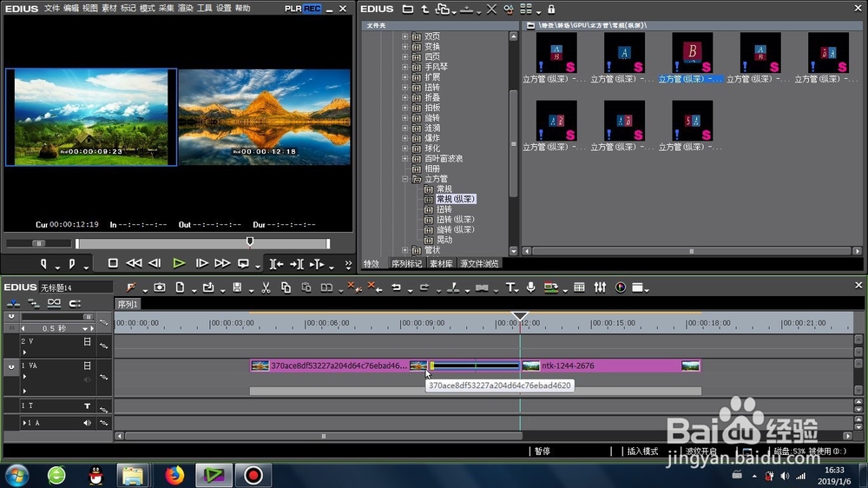Click the lock icon in effects panel
Screen dimensions: 868x488
[551, 10]
